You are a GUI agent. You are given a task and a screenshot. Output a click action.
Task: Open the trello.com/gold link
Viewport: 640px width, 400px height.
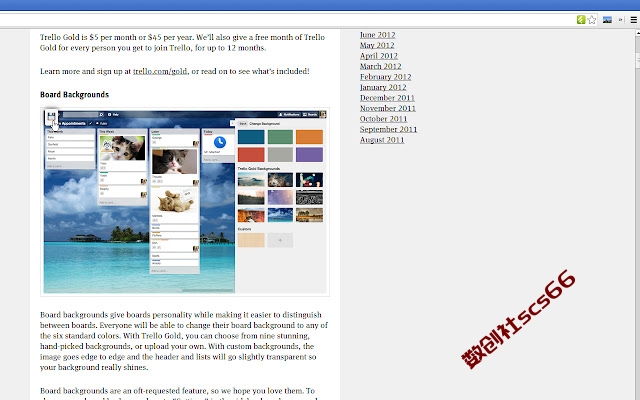pos(160,71)
